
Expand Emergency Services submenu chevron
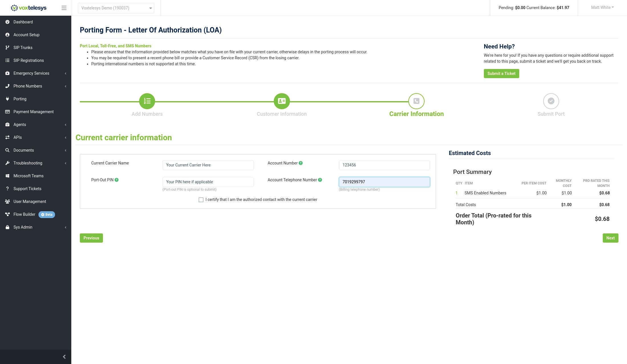pos(66,74)
